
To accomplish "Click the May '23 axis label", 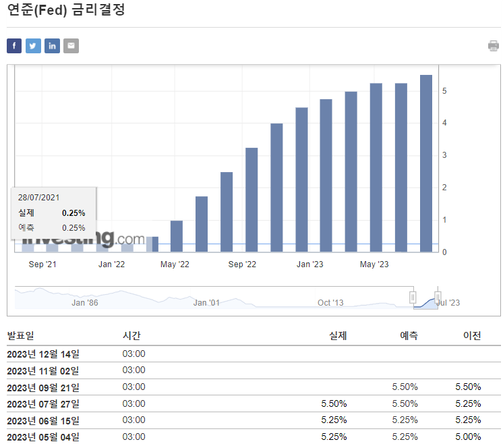I will (374, 264).
